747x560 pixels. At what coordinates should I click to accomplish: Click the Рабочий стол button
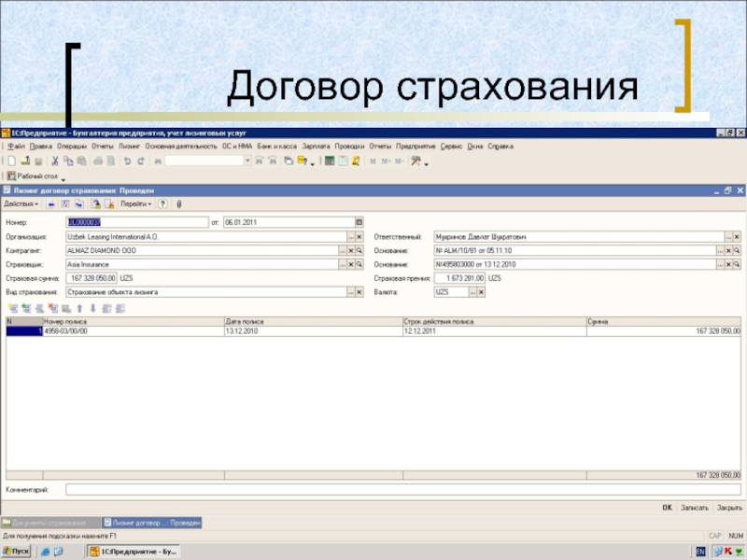[33, 176]
